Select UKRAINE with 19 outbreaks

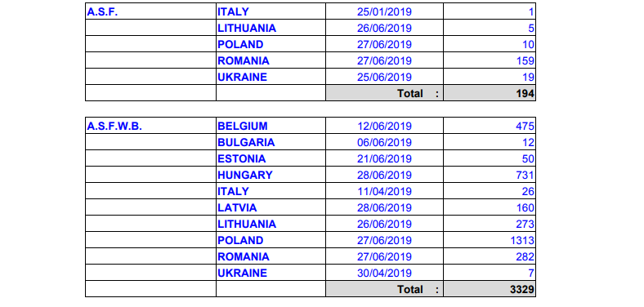point(243,78)
